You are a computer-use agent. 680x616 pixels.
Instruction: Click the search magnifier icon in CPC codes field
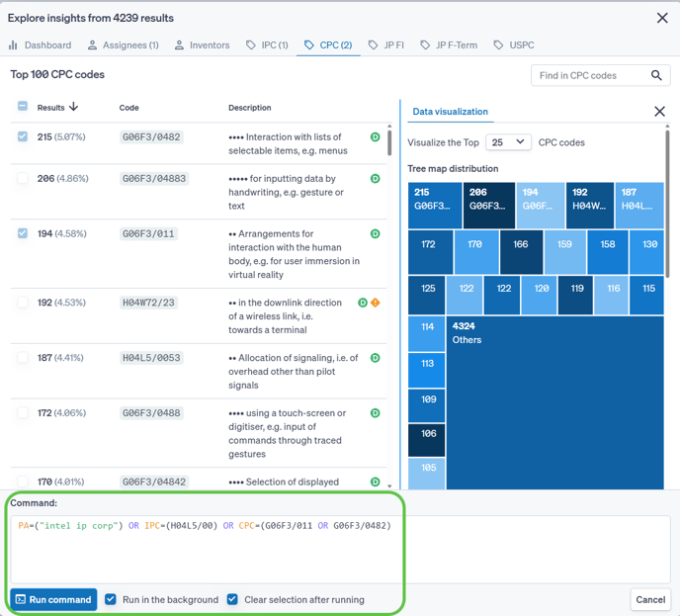tap(657, 75)
